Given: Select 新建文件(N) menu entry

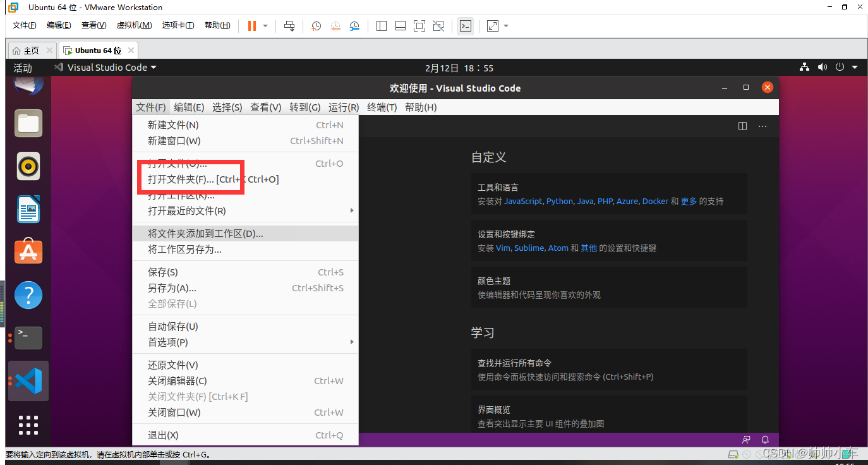Looking at the screenshot, I should (245, 125).
